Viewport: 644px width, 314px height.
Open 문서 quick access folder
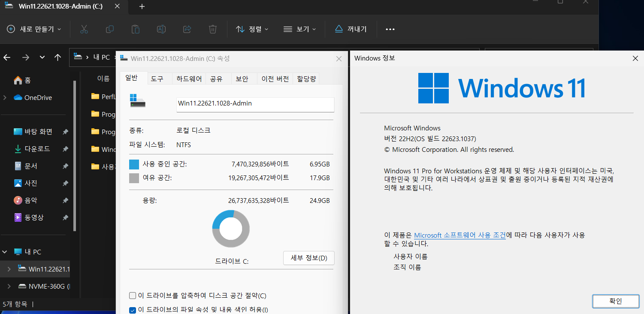[26, 166]
